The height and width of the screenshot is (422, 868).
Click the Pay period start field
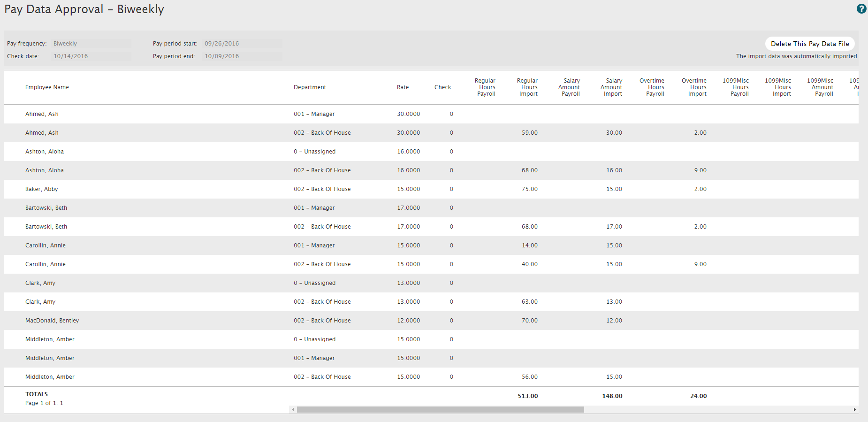point(242,44)
